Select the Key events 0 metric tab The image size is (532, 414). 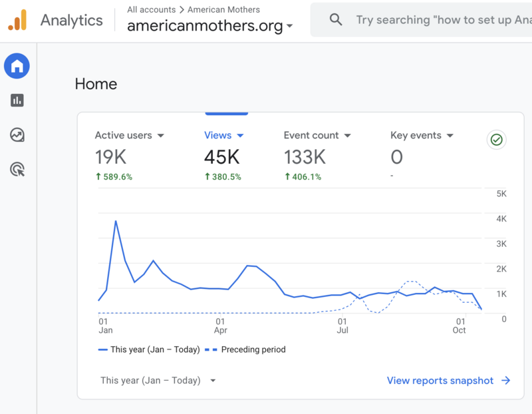tap(422, 155)
